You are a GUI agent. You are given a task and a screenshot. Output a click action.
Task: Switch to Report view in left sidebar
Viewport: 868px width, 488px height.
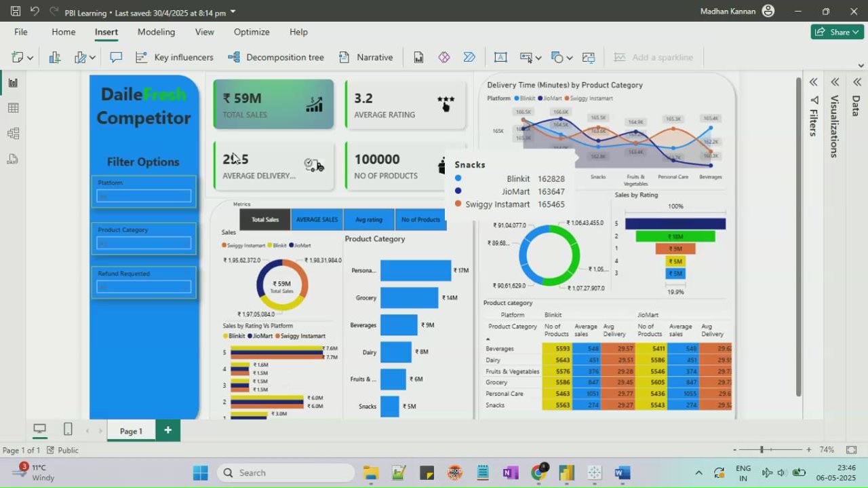(x=12, y=83)
